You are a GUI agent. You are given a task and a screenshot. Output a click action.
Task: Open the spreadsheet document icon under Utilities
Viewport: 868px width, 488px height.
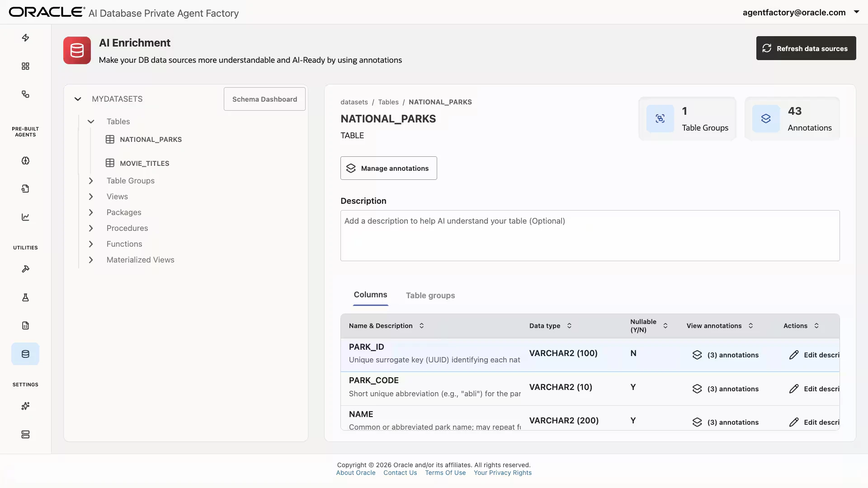tap(25, 326)
